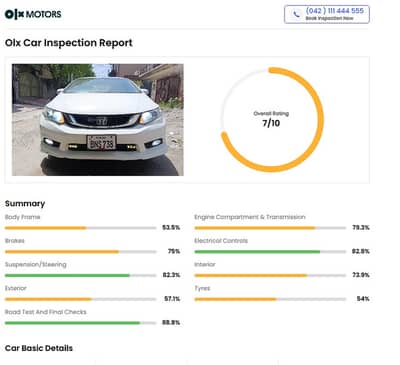Click the Suspension/Steering label
The image size is (400, 365).
[36, 264]
